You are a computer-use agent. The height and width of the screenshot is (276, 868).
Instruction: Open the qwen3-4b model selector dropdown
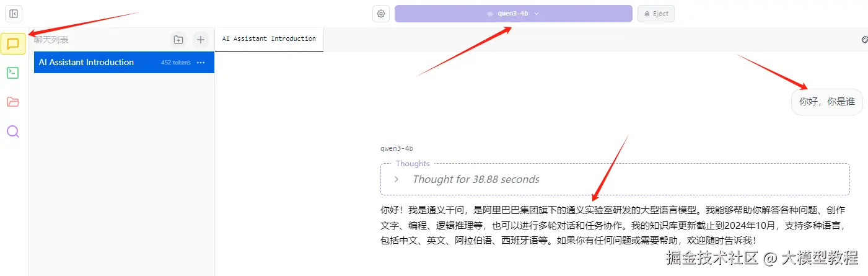pyautogui.click(x=513, y=14)
